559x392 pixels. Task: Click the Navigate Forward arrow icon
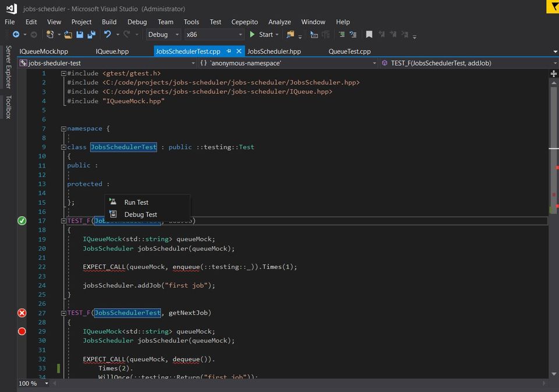(x=34, y=34)
